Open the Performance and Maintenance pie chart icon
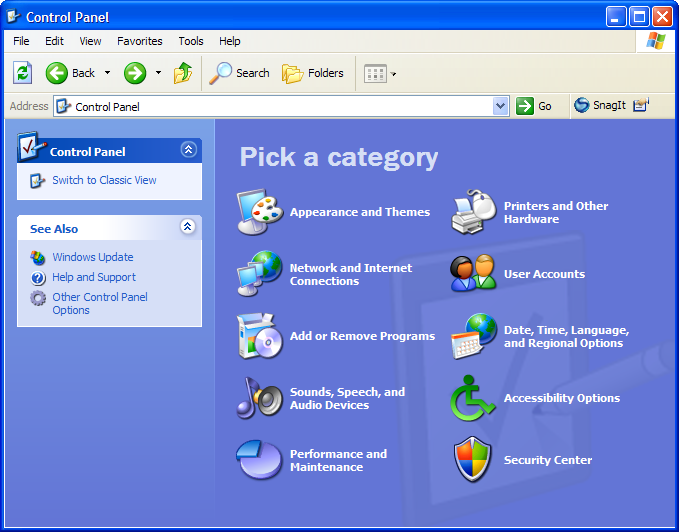The width and height of the screenshot is (679, 532). point(259,460)
